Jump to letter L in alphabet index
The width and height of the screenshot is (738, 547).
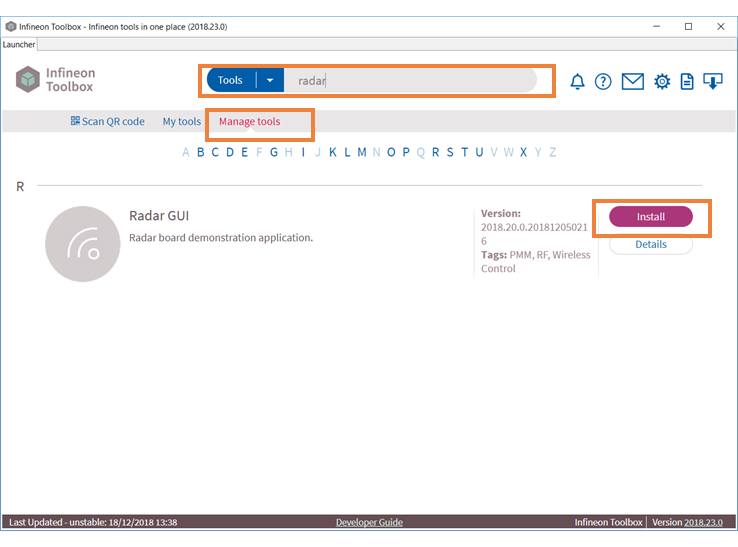pos(347,152)
